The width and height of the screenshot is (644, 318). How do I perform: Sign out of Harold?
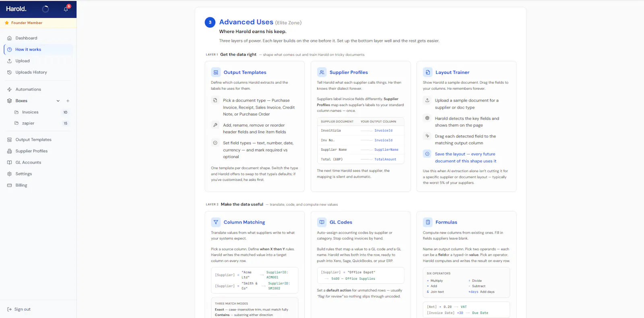point(19,309)
